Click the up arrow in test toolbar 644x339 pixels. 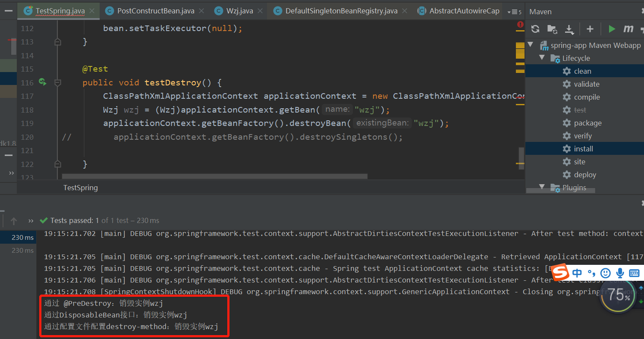pyautogui.click(x=14, y=221)
